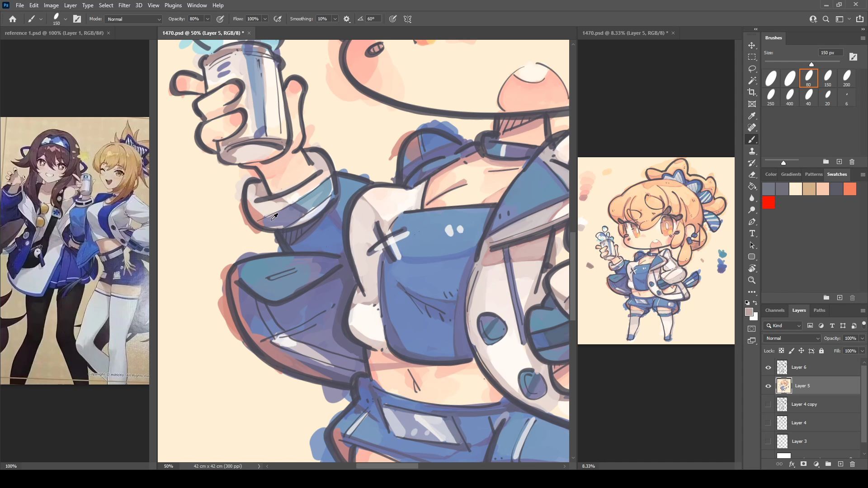This screenshot has width=868, height=488.
Task: Select the Clone Stamp tool
Action: pyautogui.click(x=752, y=151)
